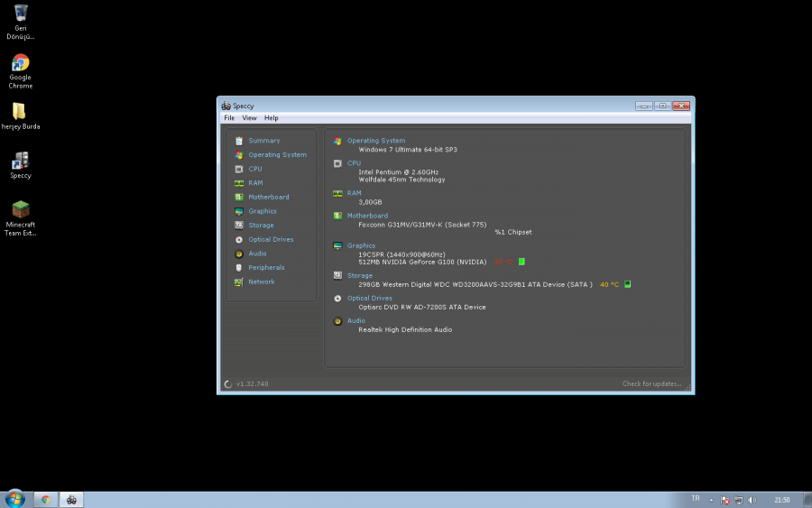Click Speccy button on the taskbar
This screenshot has height=508, width=812.
pyautogui.click(x=71, y=500)
